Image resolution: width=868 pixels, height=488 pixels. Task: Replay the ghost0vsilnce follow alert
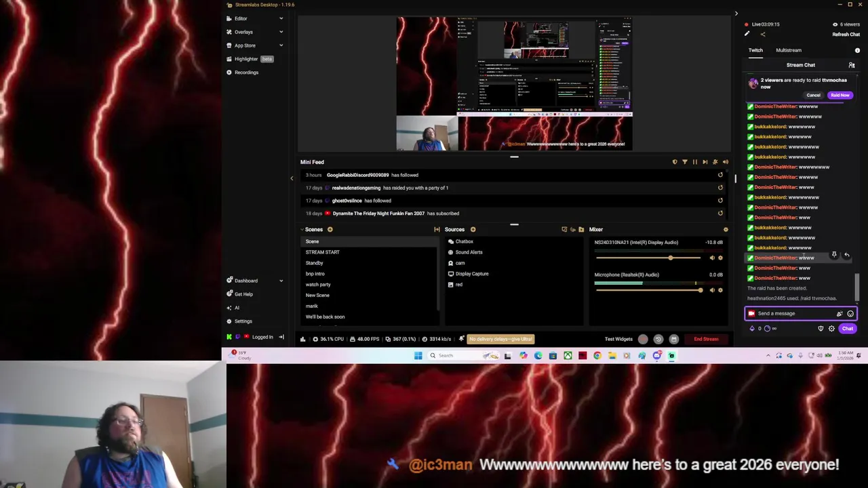(x=720, y=201)
